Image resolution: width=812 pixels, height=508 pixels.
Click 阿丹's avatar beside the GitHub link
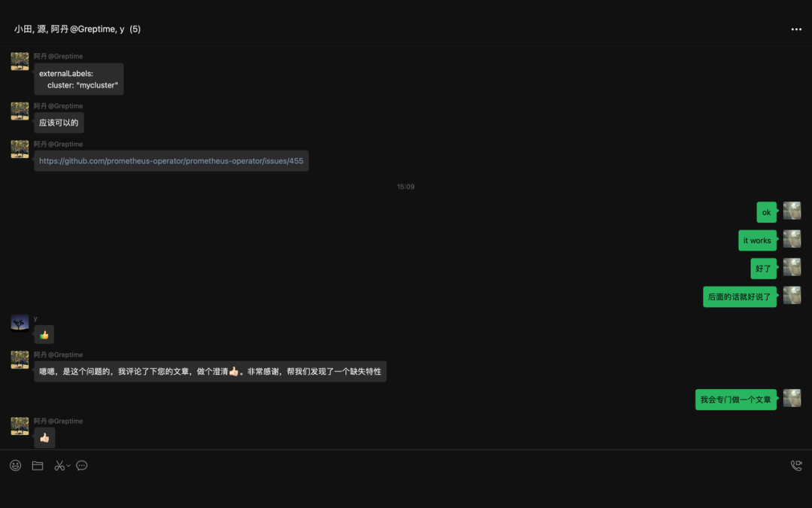pos(20,149)
